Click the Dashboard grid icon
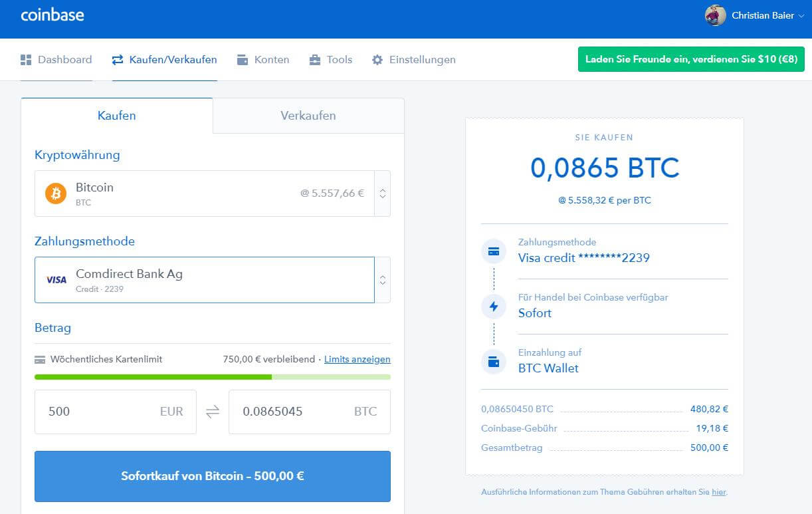 point(26,60)
